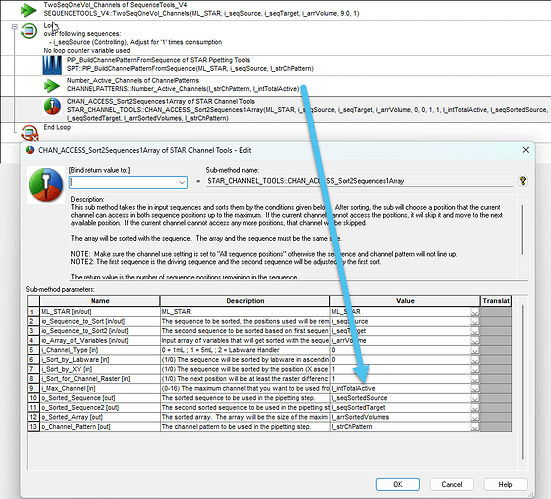Image resolution: width=551 pixels, height=499 pixels.
Task: Click the OK button
Action: point(398,484)
